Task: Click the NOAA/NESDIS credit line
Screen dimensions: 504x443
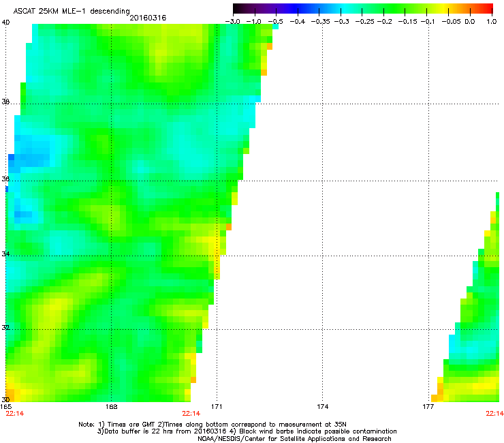Action: [294, 439]
